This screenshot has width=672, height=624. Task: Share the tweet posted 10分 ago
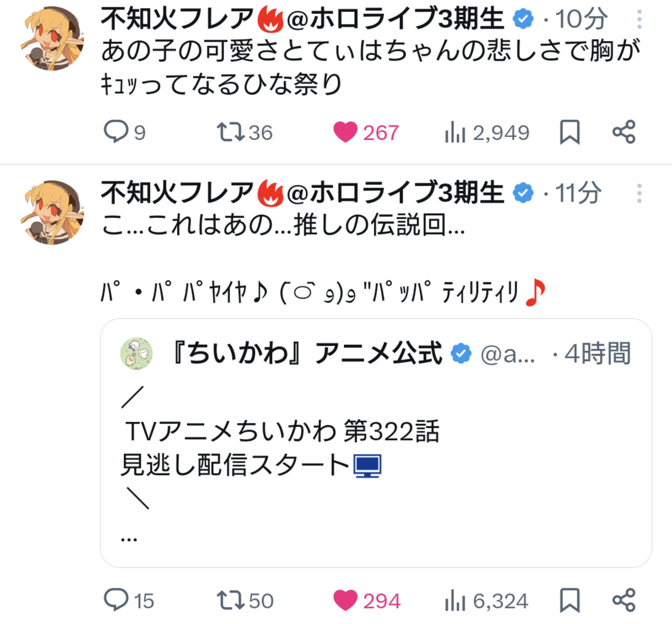click(624, 132)
